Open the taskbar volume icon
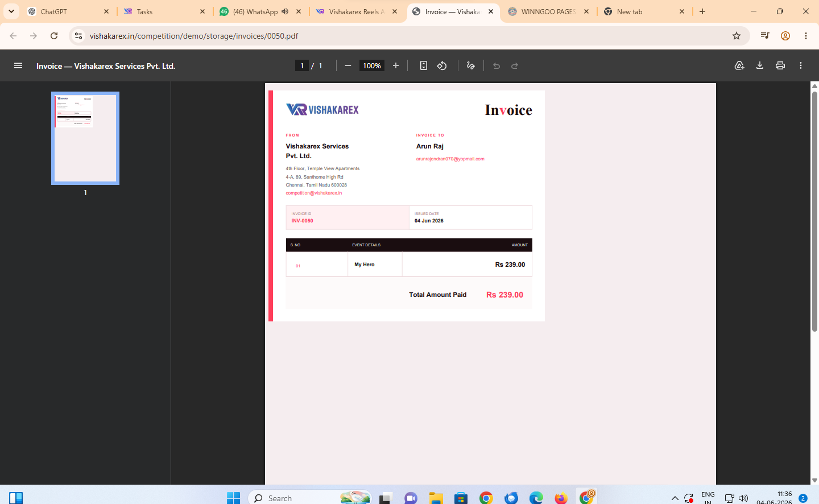This screenshot has width=819, height=504. (x=743, y=498)
